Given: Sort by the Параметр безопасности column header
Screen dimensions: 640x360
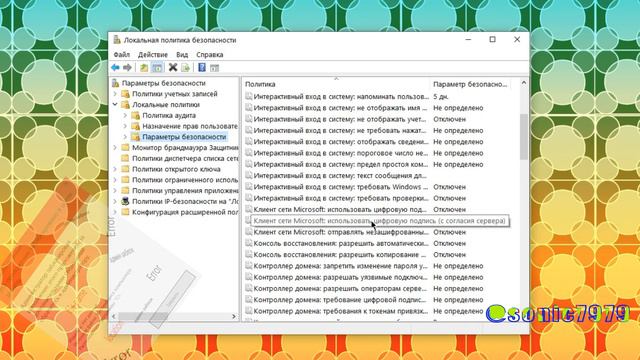Looking at the screenshot, I should 470,84.
